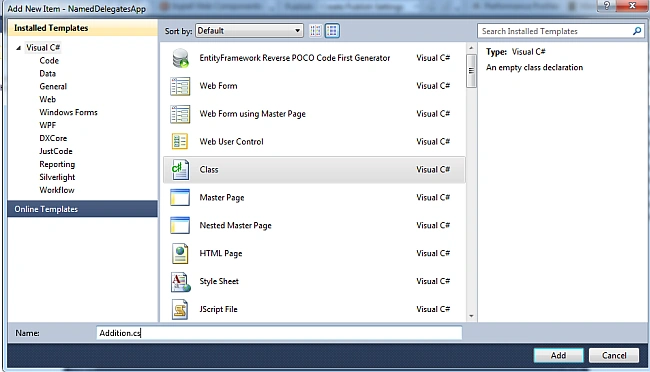
Task: Select the Web category
Action: pyautogui.click(x=48, y=99)
